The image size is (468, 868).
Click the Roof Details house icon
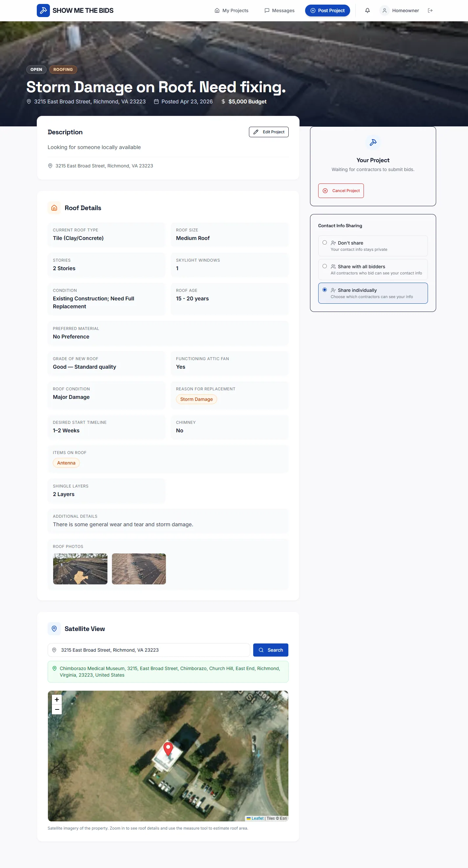click(54, 208)
